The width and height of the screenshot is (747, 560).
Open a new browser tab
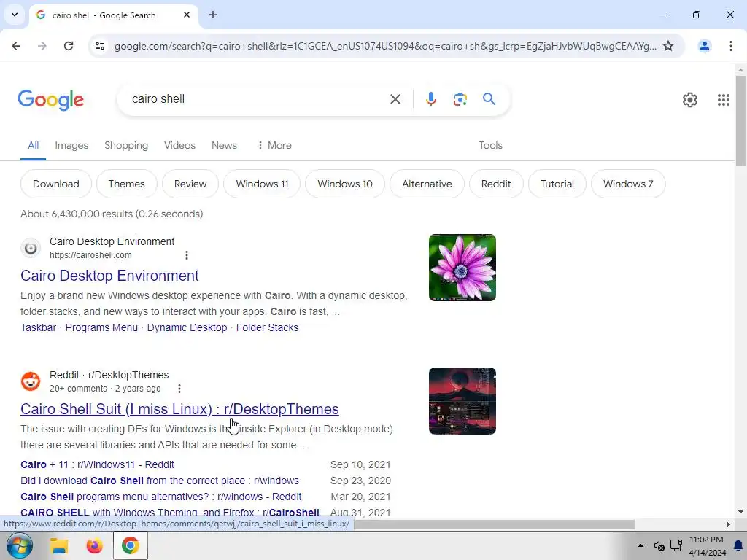click(x=213, y=15)
